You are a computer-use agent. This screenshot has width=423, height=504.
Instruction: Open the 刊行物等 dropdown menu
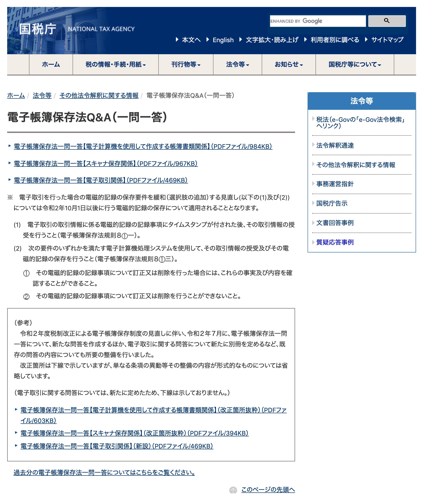click(186, 65)
